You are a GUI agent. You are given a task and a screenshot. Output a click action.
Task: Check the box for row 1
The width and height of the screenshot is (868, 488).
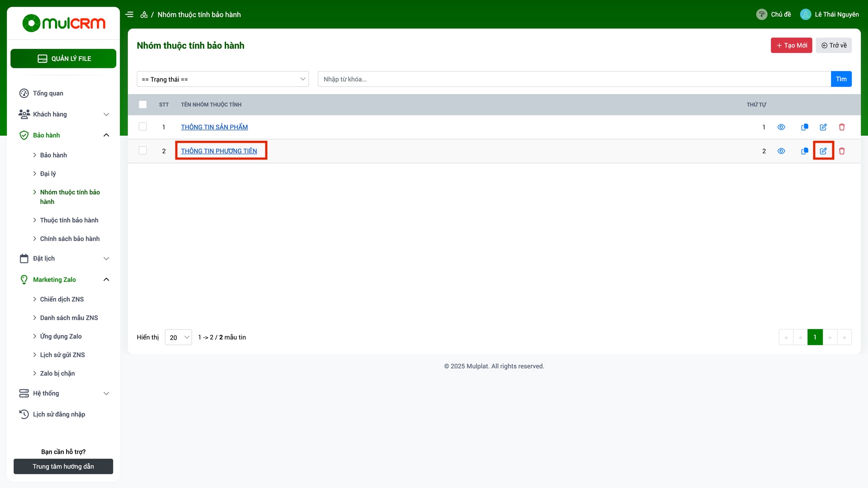(x=143, y=127)
